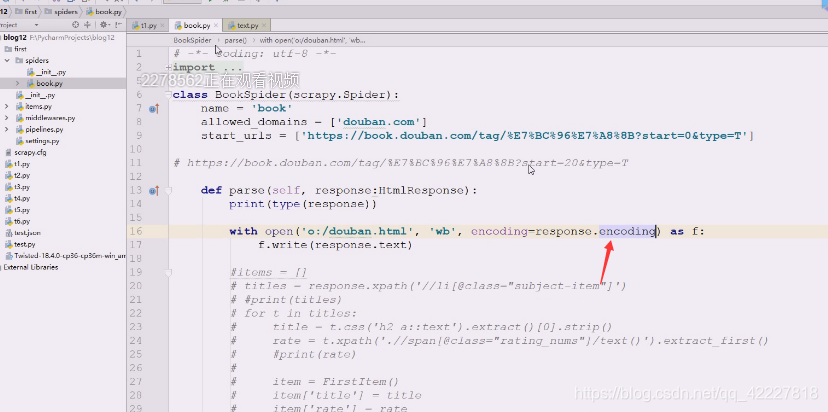Click the line number 16 in the gutter
This screenshot has width=828, height=412.
coord(136,231)
